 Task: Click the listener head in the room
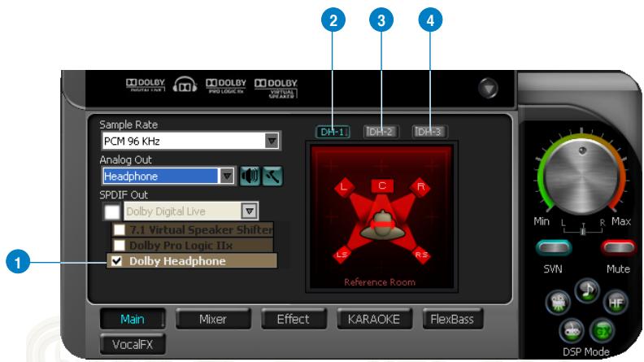tap(382, 225)
